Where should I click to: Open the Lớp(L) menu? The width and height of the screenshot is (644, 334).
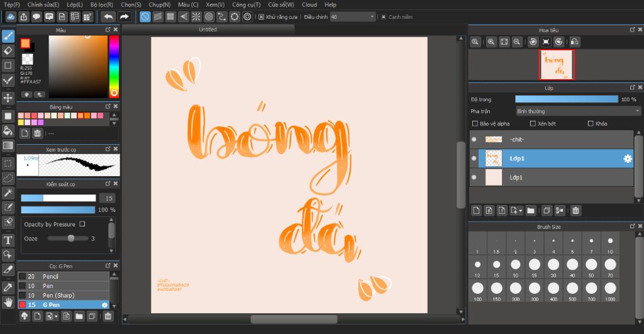click(75, 4)
